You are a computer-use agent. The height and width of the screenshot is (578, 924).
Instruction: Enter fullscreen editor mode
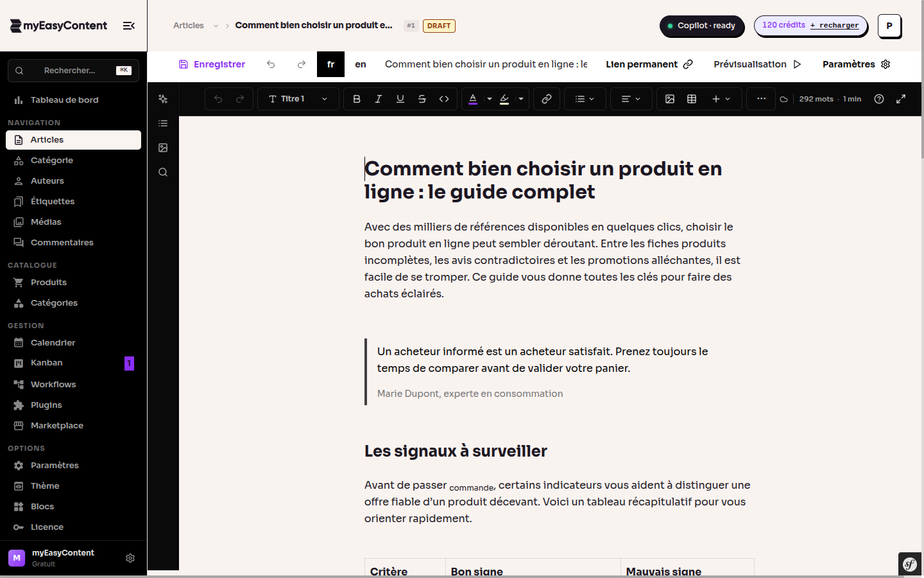point(901,99)
